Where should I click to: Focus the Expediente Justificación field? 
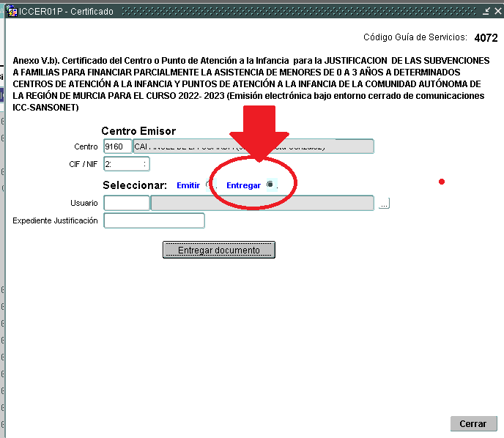click(154, 220)
